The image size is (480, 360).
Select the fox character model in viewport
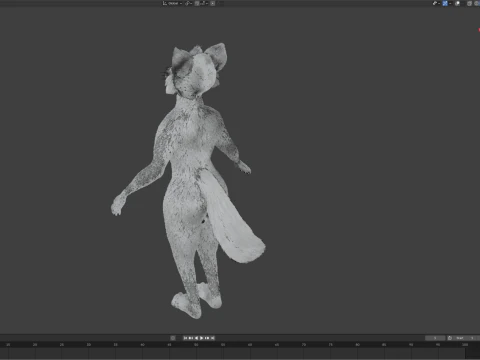[x=188, y=180]
